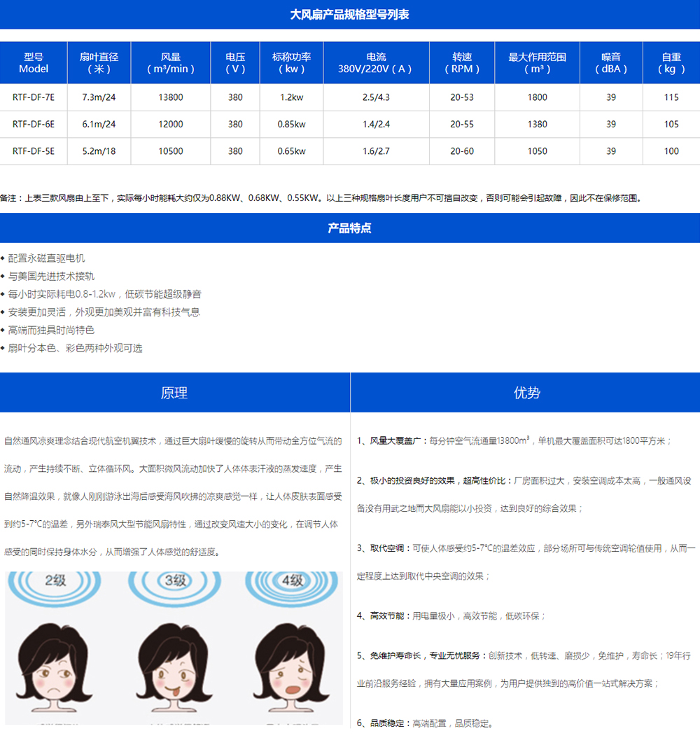Viewport: 700px width, 745px height.
Task: Click the 扇叶分本色、彩色两种外观可选 feature line
Action: coord(75,348)
